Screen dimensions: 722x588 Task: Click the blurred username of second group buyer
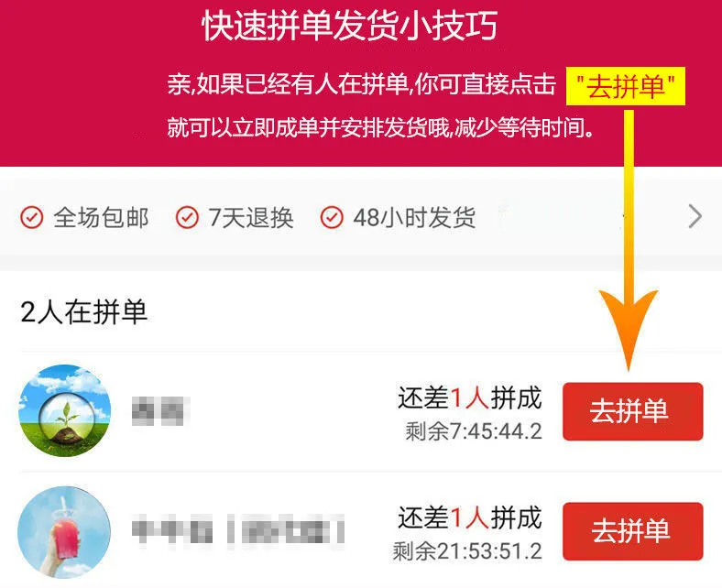(x=237, y=531)
